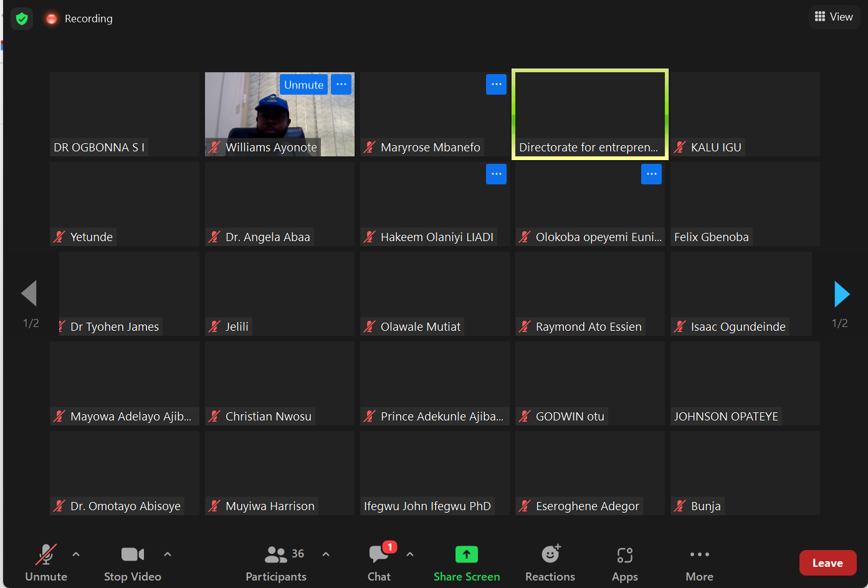
Task: Leave the meeting
Action: [x=827, y=563]
